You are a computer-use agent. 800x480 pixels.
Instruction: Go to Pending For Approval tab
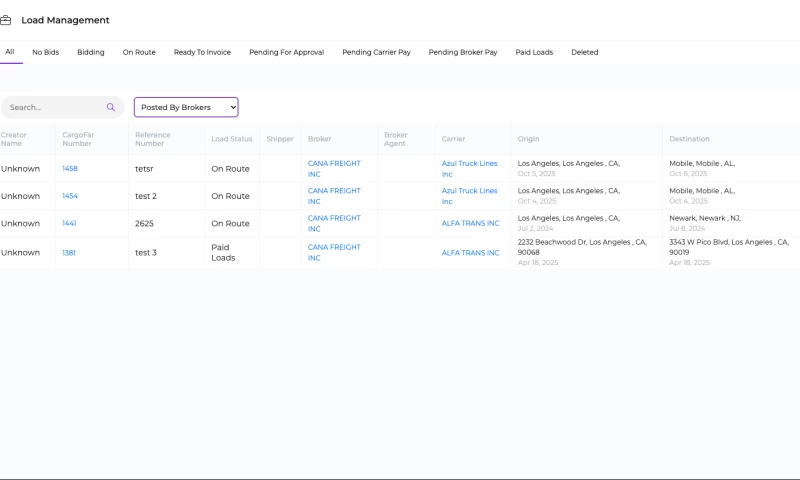tap(286, 52)
